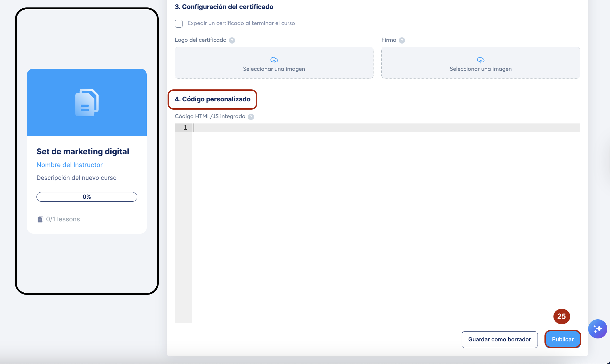Click document icon on course preview banner
The image size is (610, 364).
point(87,102)
